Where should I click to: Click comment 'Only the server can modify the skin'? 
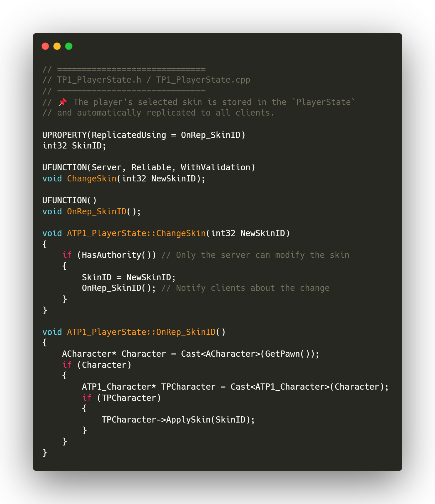pos(262,255)
